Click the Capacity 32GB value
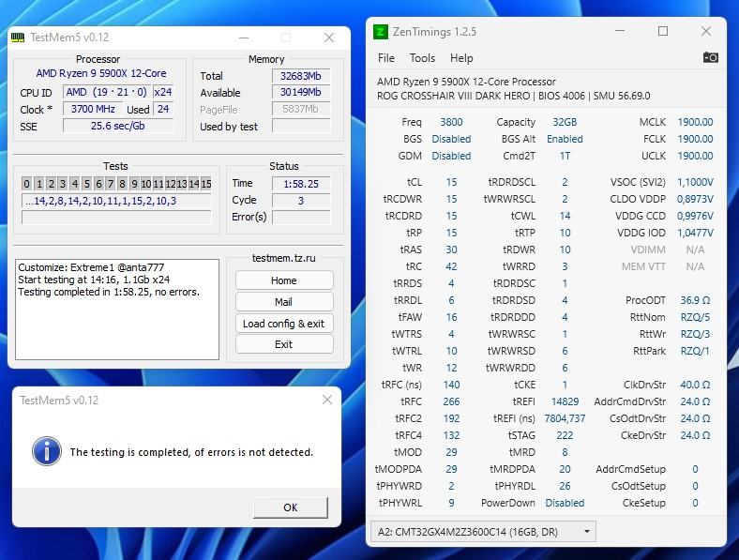This screenshot has height=560, width=739. [565, 122]
